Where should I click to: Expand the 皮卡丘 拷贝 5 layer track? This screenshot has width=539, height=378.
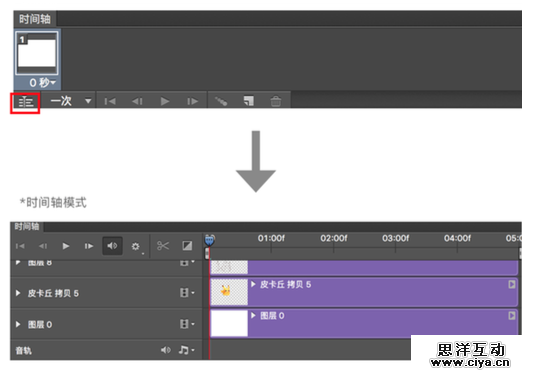click(18, 293)
